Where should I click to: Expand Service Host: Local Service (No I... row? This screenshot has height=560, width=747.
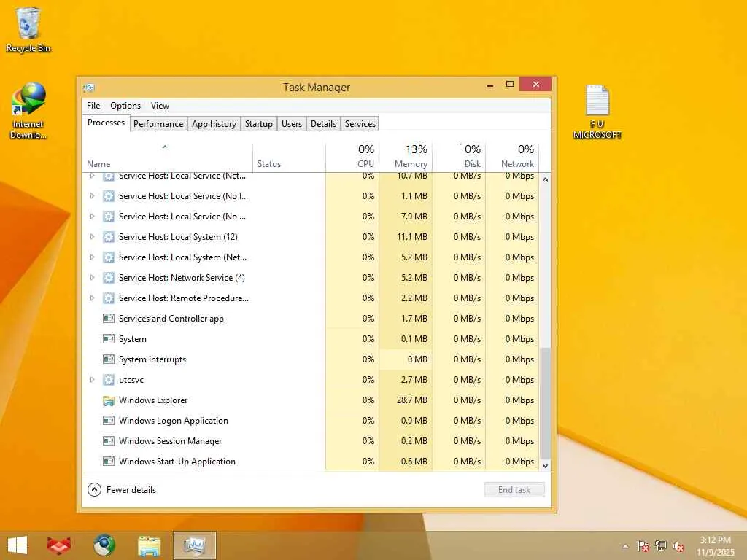coord(93,195)
